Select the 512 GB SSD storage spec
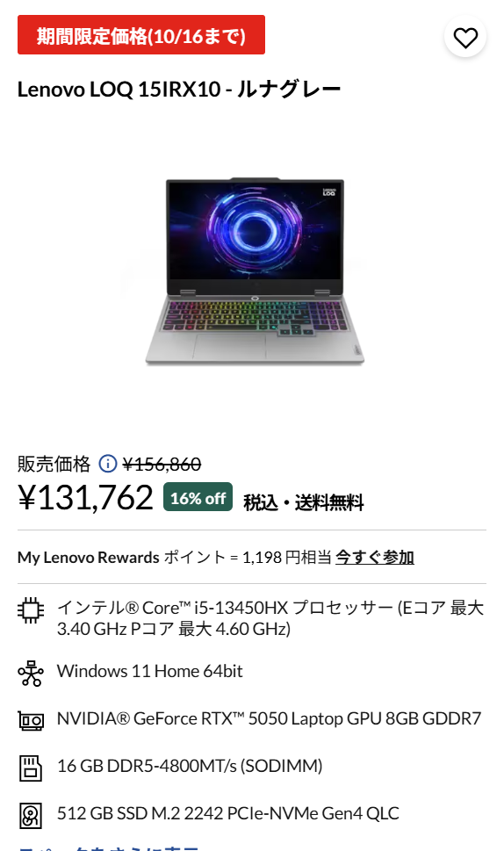 coord(228,813)
